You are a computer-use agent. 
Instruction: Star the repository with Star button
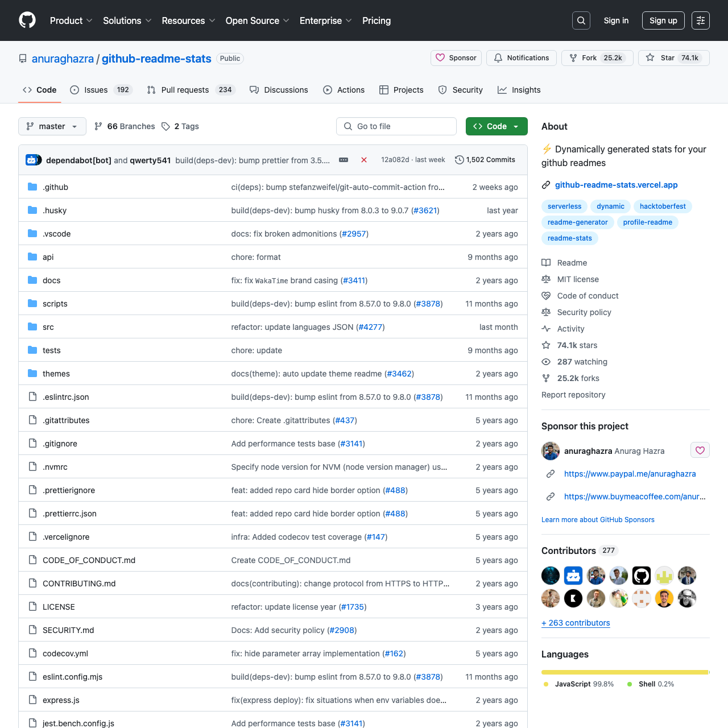point(674,58)
